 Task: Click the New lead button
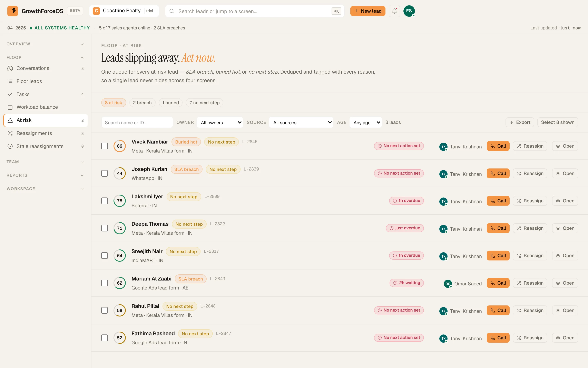(x=368, y=11)
